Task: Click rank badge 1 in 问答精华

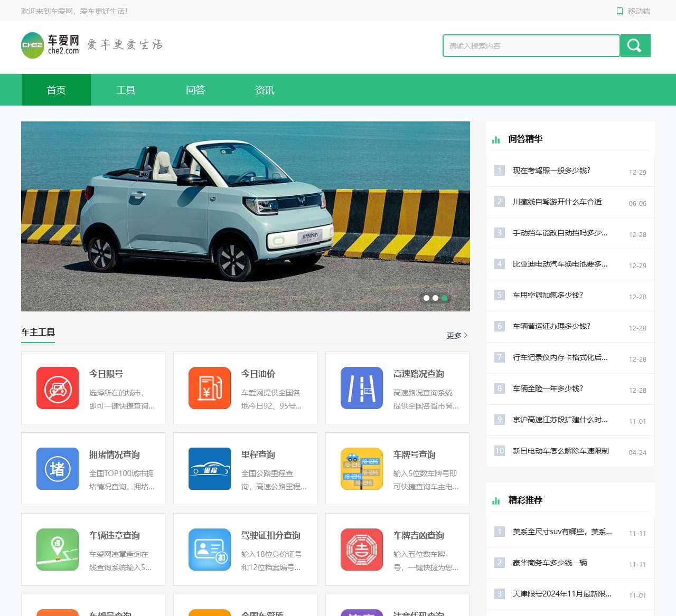Action: coord(500,170)
